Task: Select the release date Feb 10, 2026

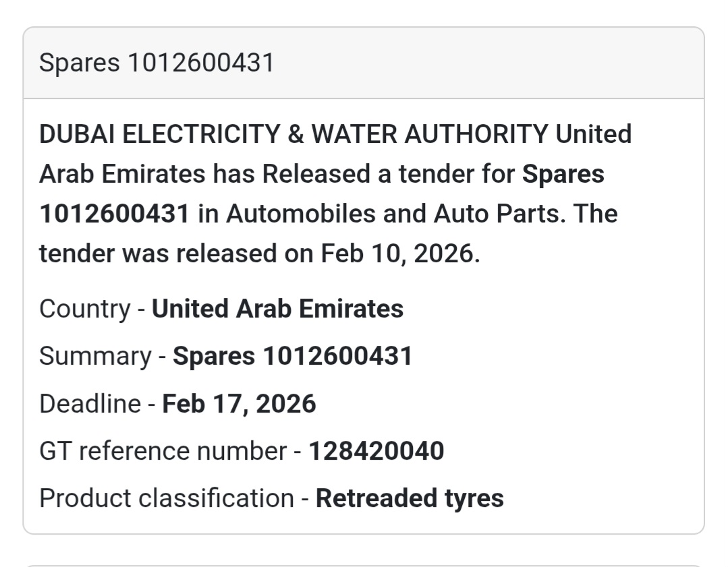Action: pyautogui.click(x=397, y=253)
